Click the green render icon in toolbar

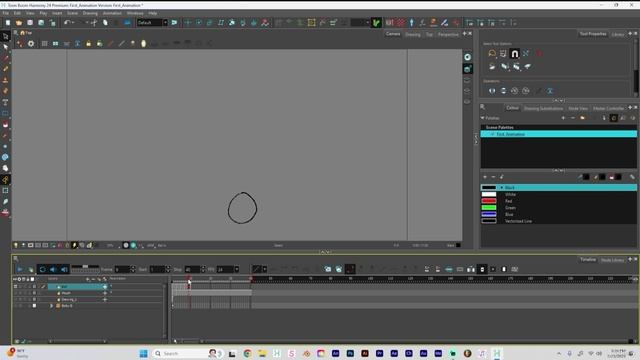pyautogui.click(x=376, y=23)
